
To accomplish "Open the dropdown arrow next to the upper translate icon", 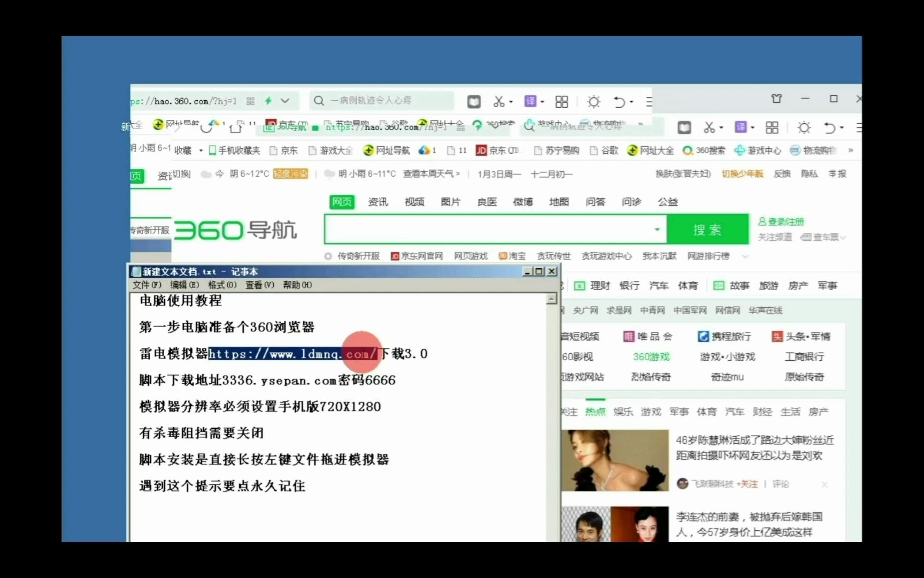I will coord(542,102).
